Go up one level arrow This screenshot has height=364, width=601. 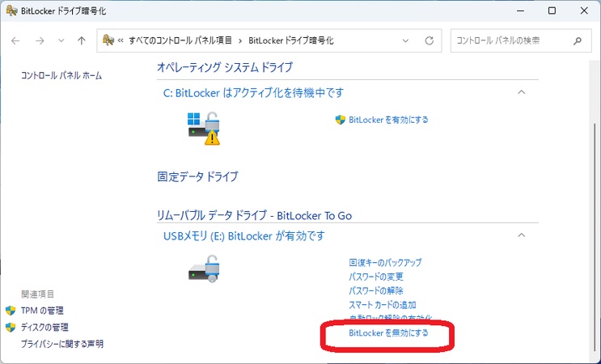(x=81, y=40)
